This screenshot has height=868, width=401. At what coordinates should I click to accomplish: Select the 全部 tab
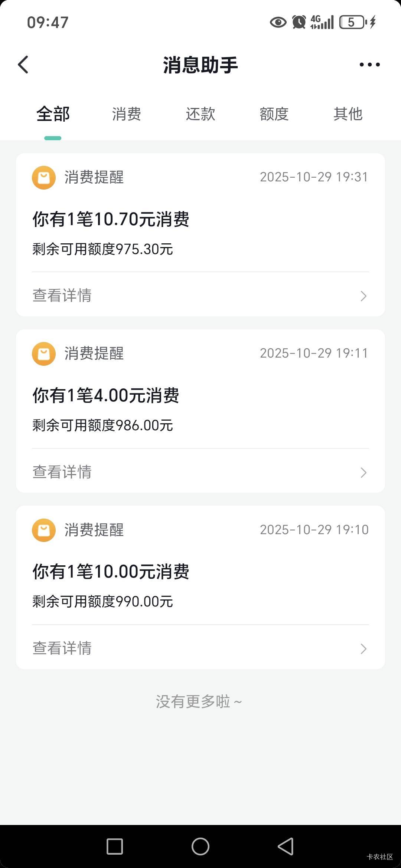tap(53, 114)
